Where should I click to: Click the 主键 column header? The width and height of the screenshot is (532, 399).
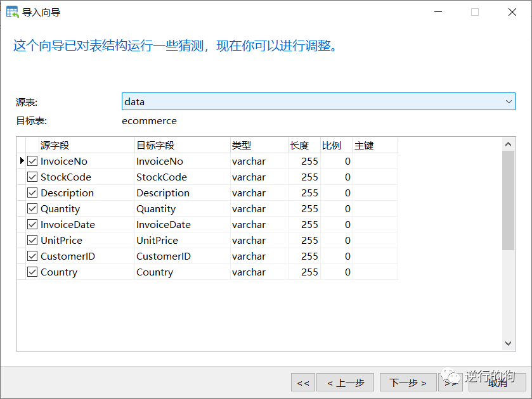tap(375, 146)
